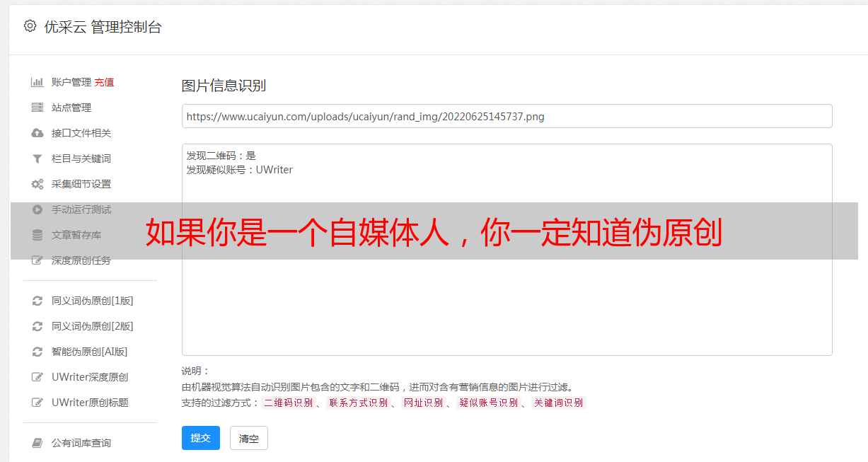
Task: Focus the image URL input field
Action: click(x=507, y=116)
